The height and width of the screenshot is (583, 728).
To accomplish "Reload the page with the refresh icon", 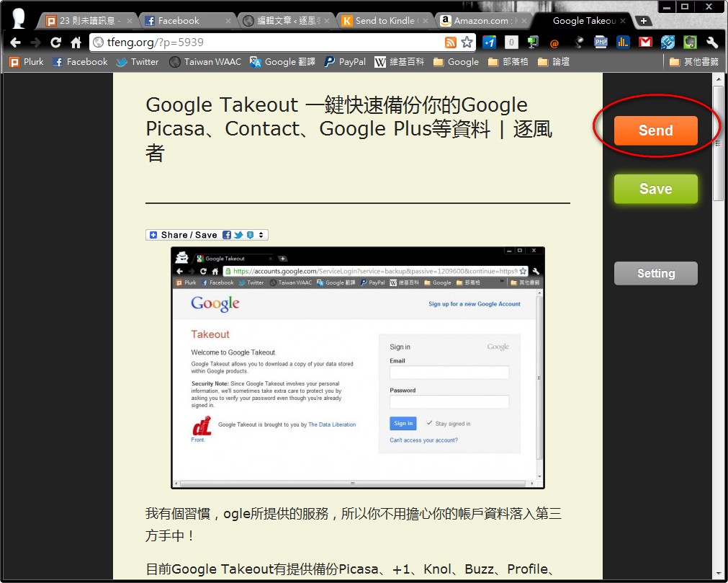I will (55, 43).
